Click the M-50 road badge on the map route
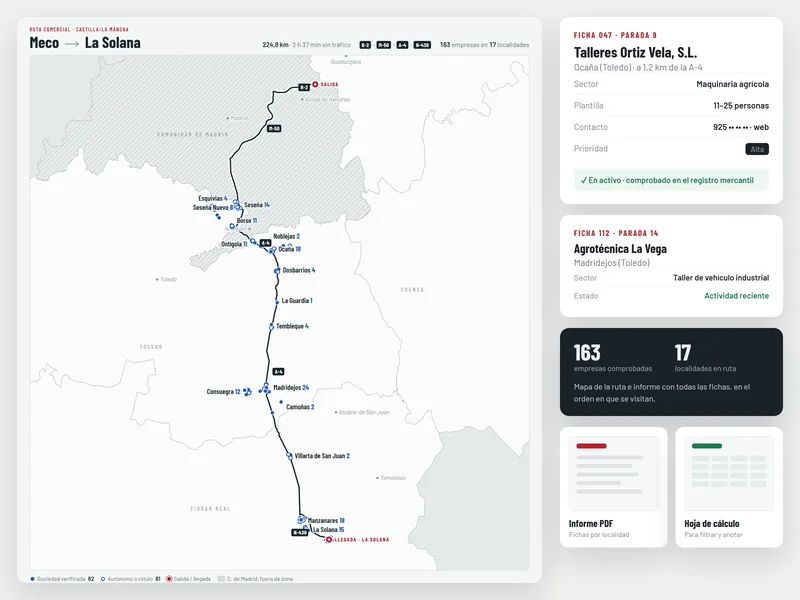Screen dimensions: 800x600 [274, 129]
